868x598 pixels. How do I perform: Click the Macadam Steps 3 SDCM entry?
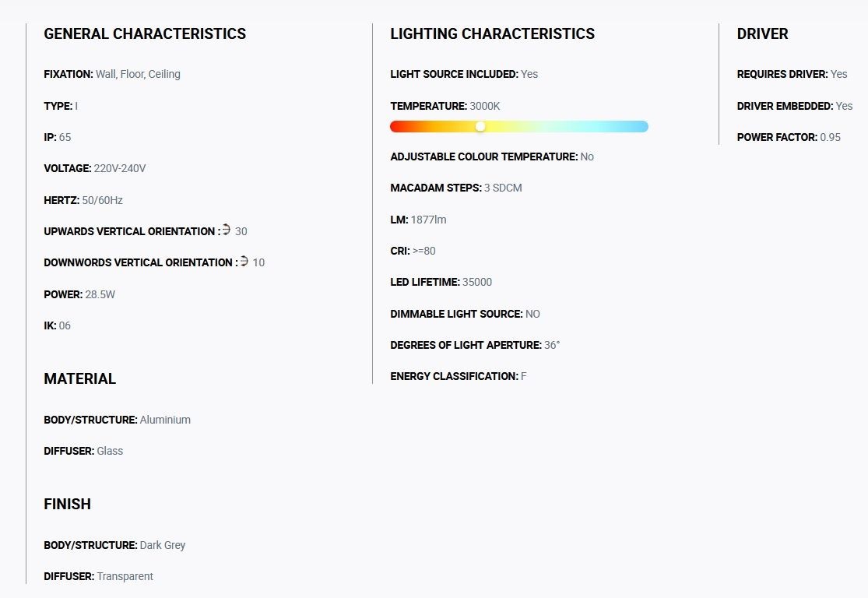pos(456,188)
